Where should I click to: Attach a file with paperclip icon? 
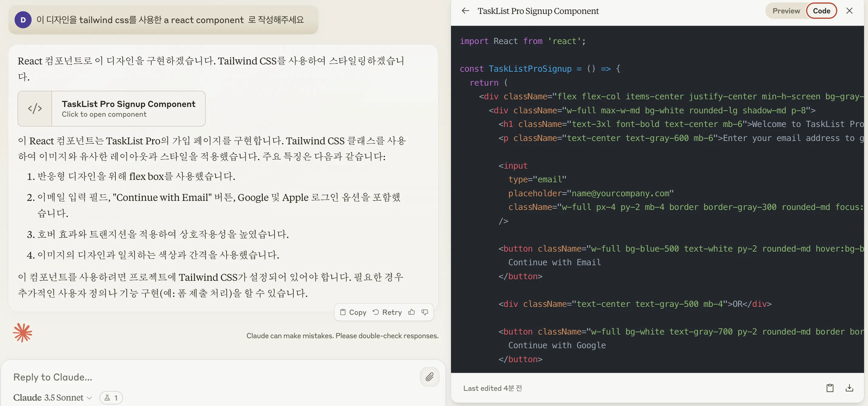point(429,377)
